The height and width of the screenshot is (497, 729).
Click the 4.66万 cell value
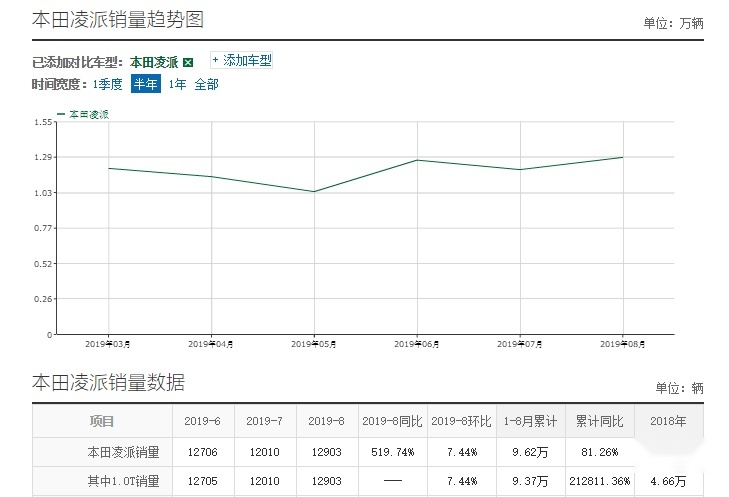[668, 481]
